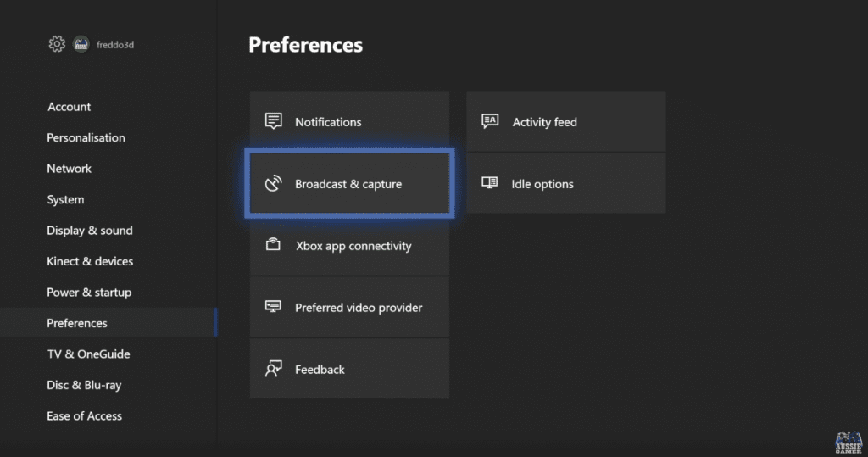868x457 pixels.
Task: Click the Preferred video provider monitor icon
Action: (x=273, y=306)
